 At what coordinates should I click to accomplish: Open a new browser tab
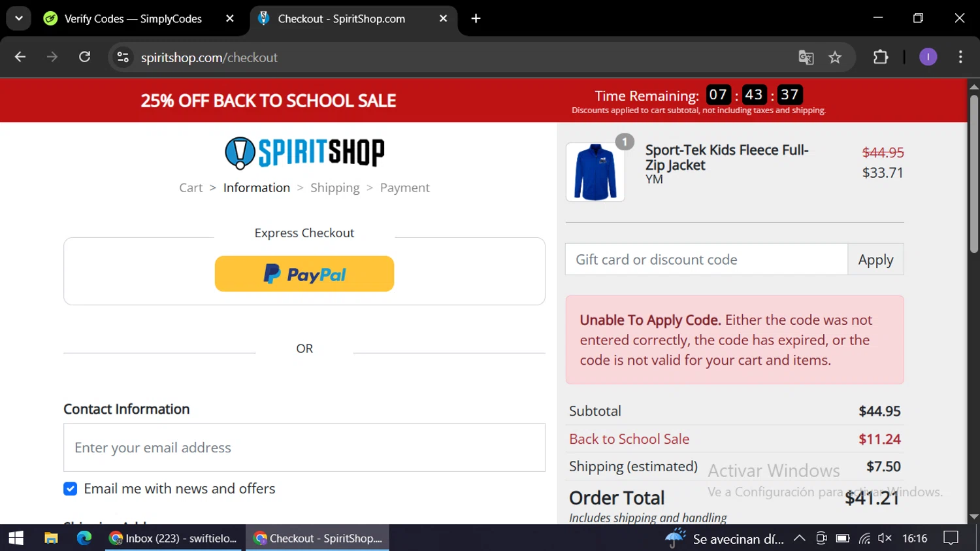(476, 18)
